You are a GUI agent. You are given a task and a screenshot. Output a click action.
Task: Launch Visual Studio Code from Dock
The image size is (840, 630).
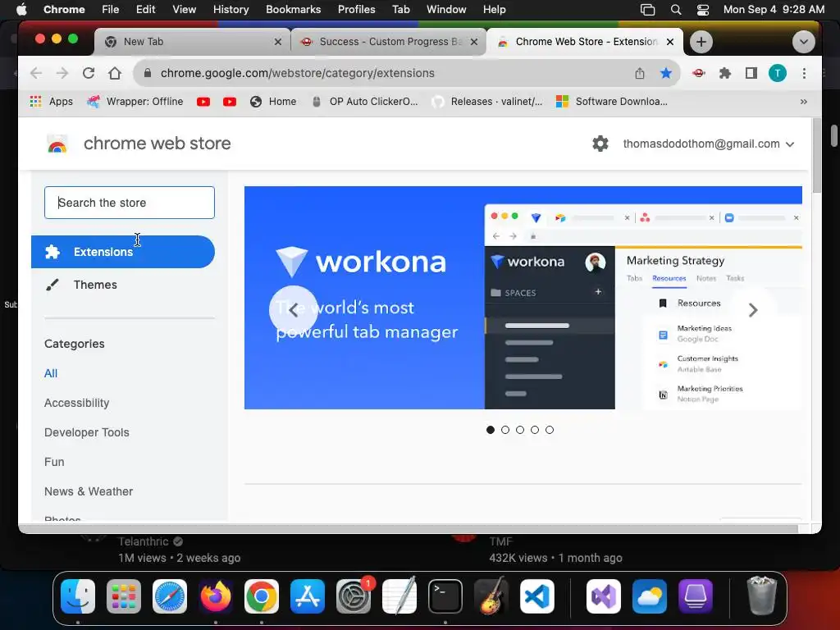pyautogui.click(x=536, y=596)
